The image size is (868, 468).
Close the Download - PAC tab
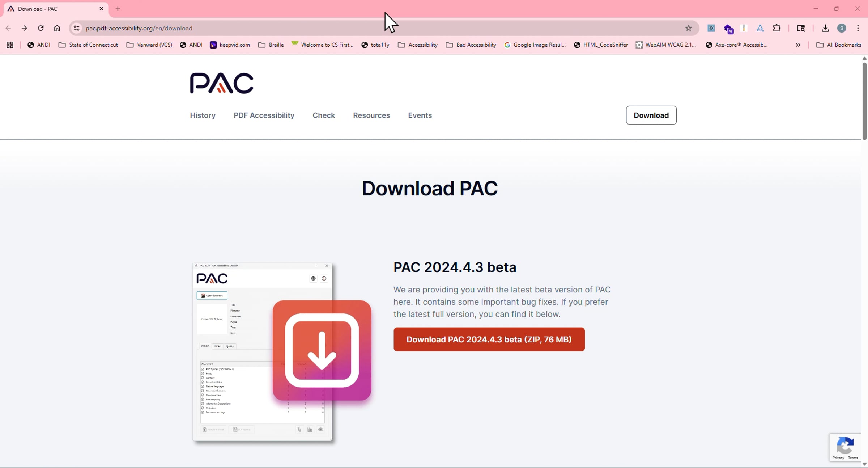click(x=101, y=9)
